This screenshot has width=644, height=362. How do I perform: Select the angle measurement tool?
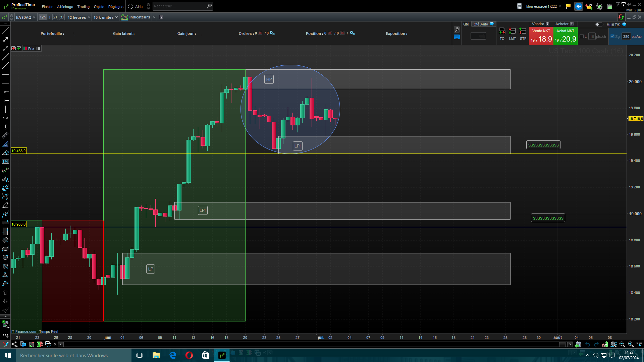pos(5,153)
